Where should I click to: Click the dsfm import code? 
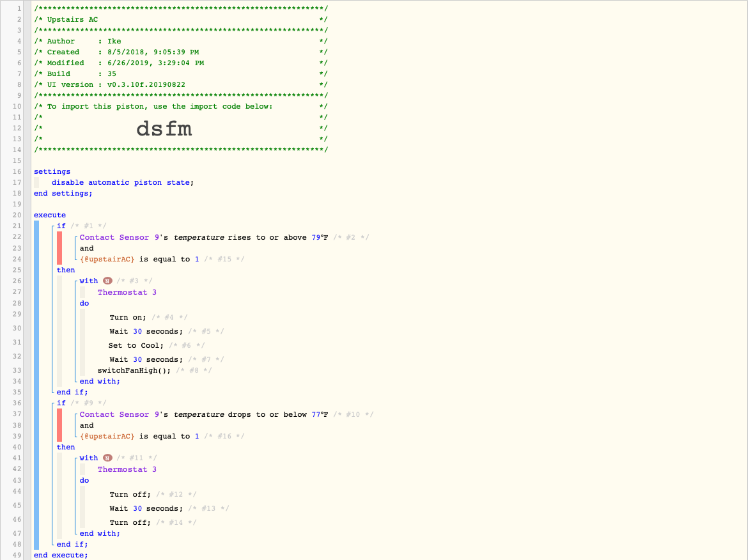[x=164, y=128]
